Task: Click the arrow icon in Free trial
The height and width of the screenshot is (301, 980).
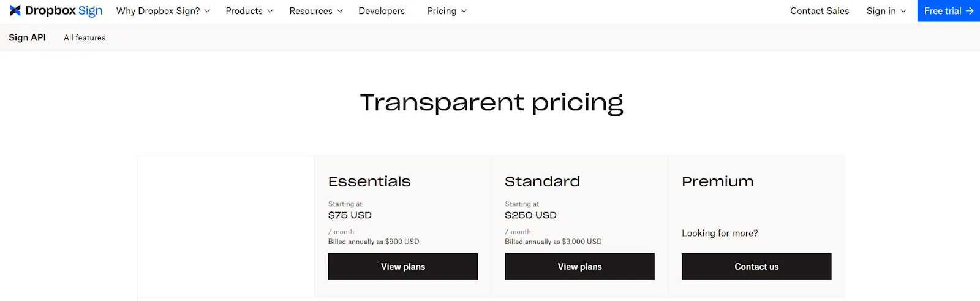Action: click(970, 11)
